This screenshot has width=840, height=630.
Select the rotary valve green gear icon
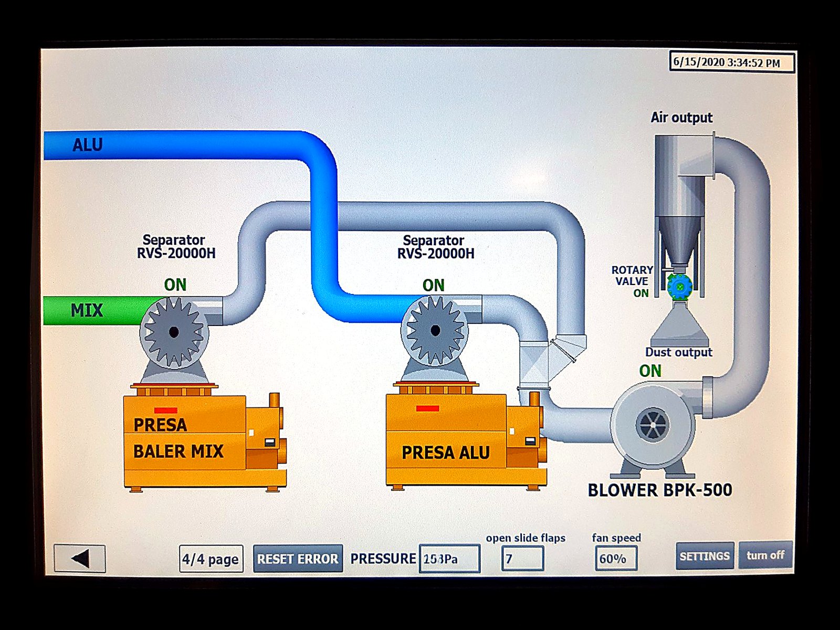680,287
